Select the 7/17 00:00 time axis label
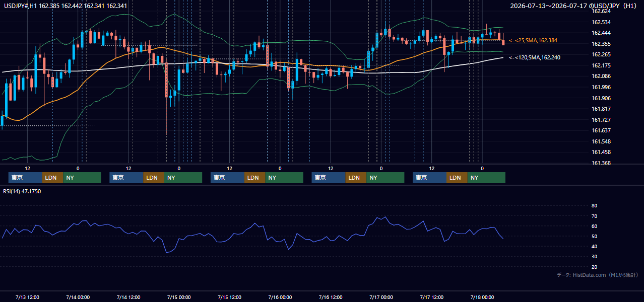This screenshot has width=644, height=302. [381, 297]
